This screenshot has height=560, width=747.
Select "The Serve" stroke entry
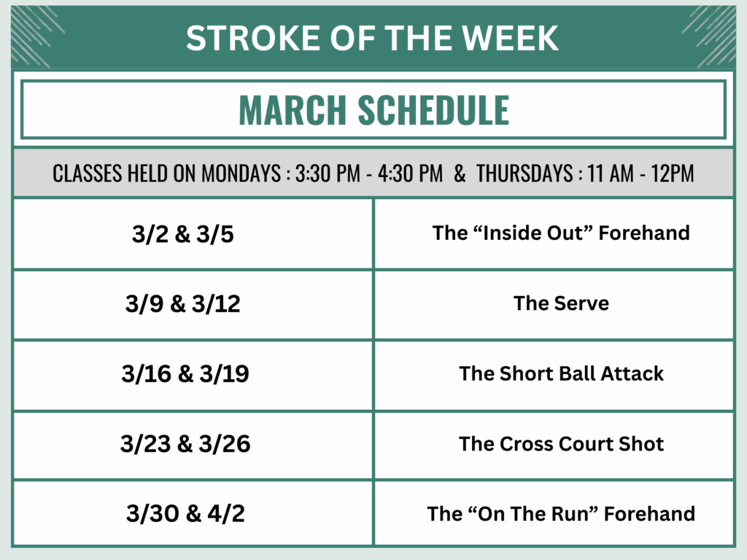560,303
